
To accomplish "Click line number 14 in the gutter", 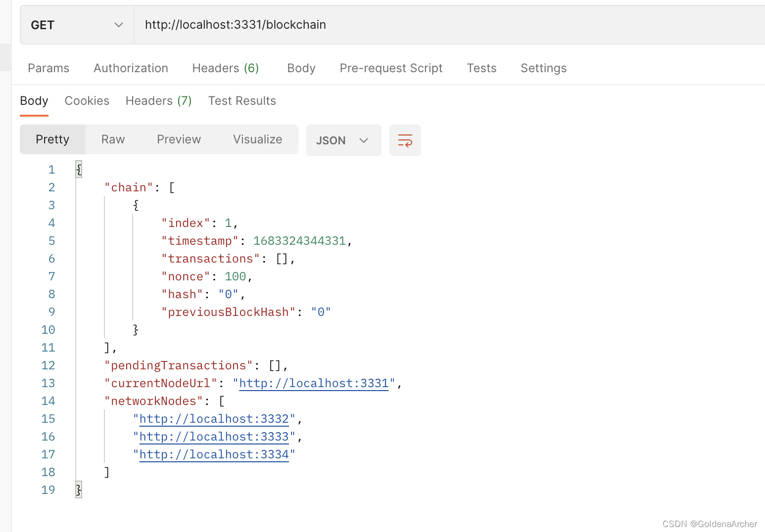I will point(48,401).
